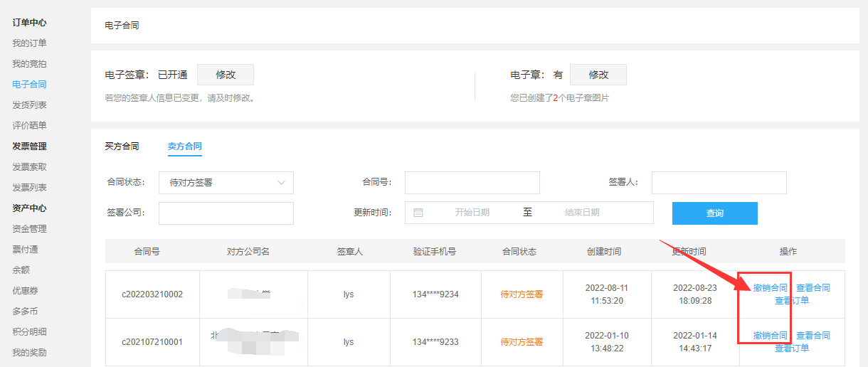The height and width of the screenshot is (367, 868).
Task: Pick the 结束日期 end date field
Action: [581, 213]
